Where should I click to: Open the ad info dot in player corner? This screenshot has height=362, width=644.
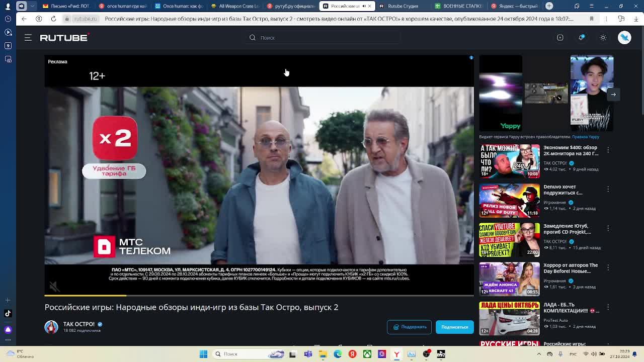coord(471,58)
